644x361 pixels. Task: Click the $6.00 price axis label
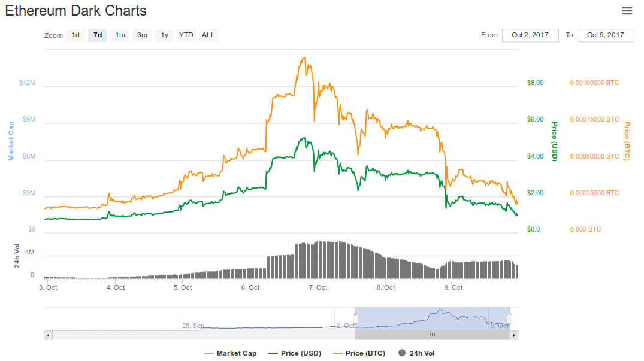click(x=535, y=119)
